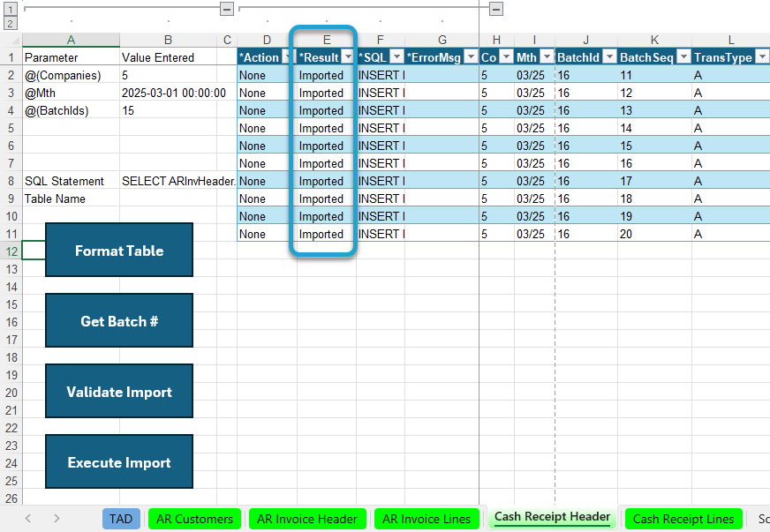Open the BatchId column filter dropdown
Image resolution: width=770 pixels, height=532 pixels.
(609, 57)
